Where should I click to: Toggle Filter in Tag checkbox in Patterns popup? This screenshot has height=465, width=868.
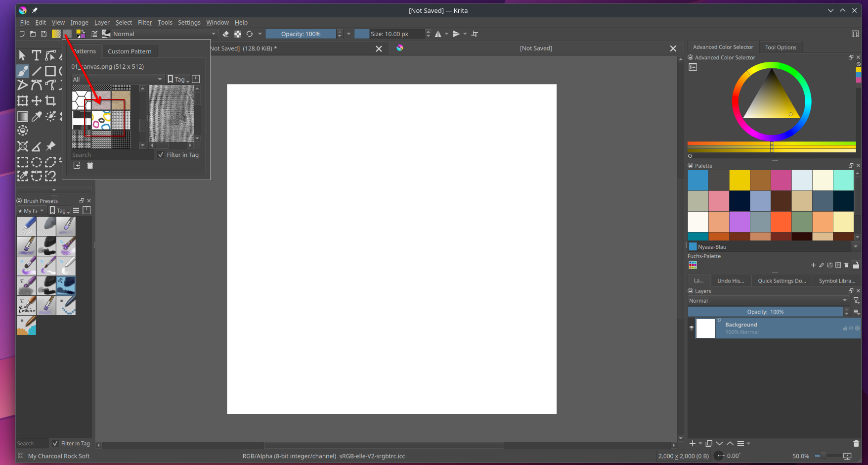pyautogui.click(x=161, y=155)
